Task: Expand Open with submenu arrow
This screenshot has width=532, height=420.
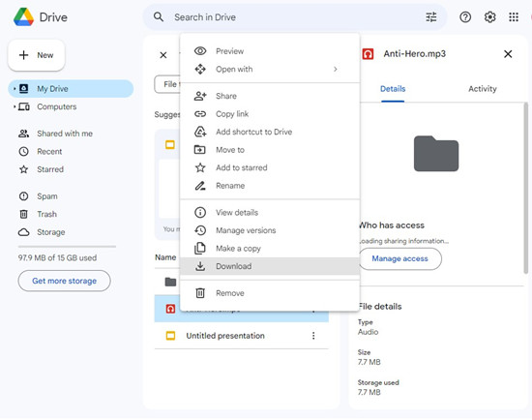Action: (336, 70)
